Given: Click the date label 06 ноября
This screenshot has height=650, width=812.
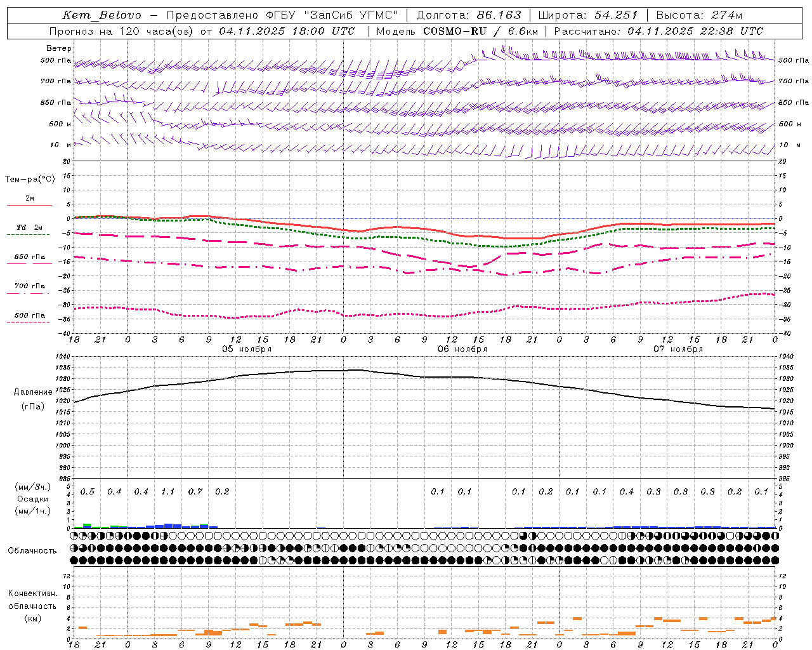Looking at the screenshot, I should pos(462,349).
